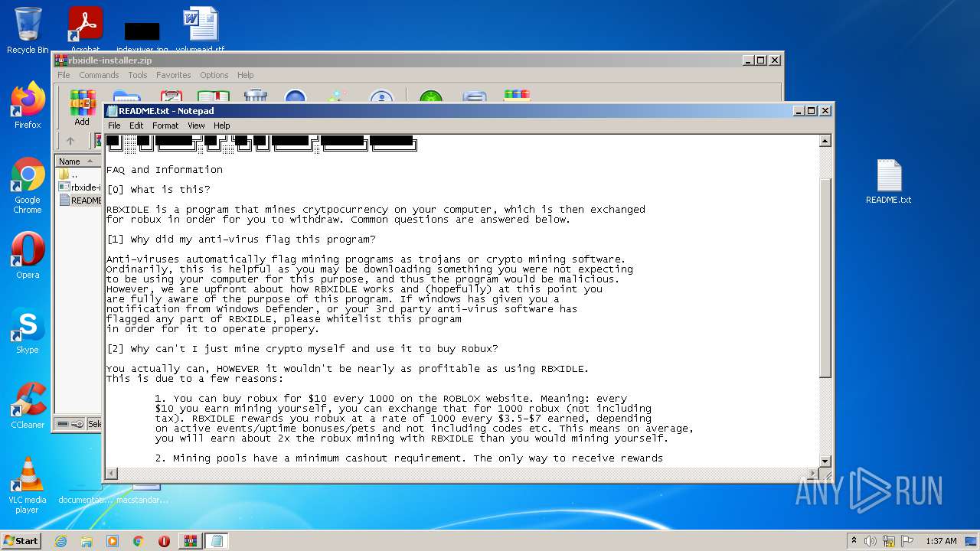Switch to WinRAR taskbar button

(x=191, y=541)
